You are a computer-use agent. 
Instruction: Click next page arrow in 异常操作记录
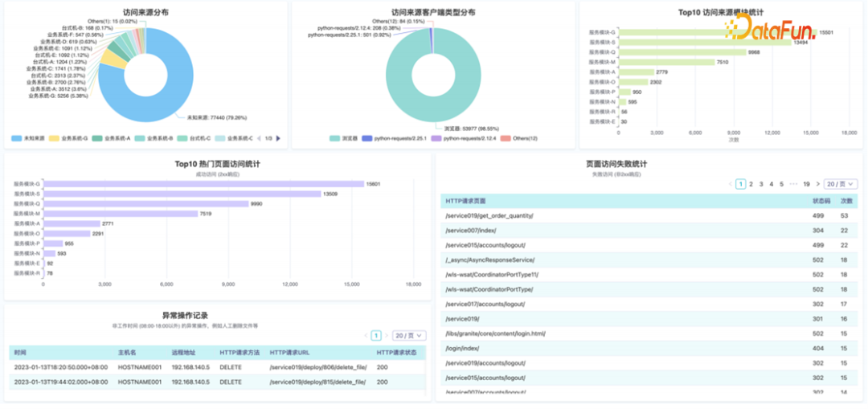386,335
